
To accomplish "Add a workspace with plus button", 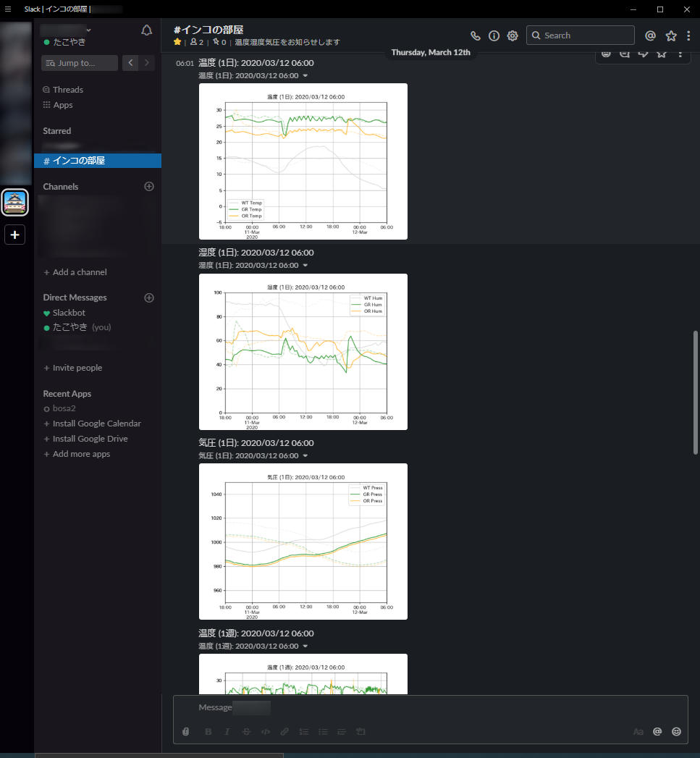I will point(15,235).
